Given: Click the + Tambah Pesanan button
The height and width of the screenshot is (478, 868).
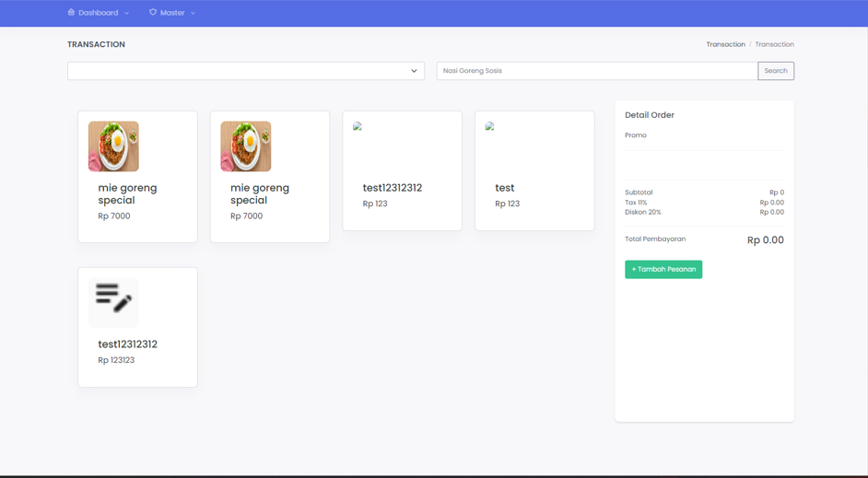Looking at the screenshot, I should (663, 270).
